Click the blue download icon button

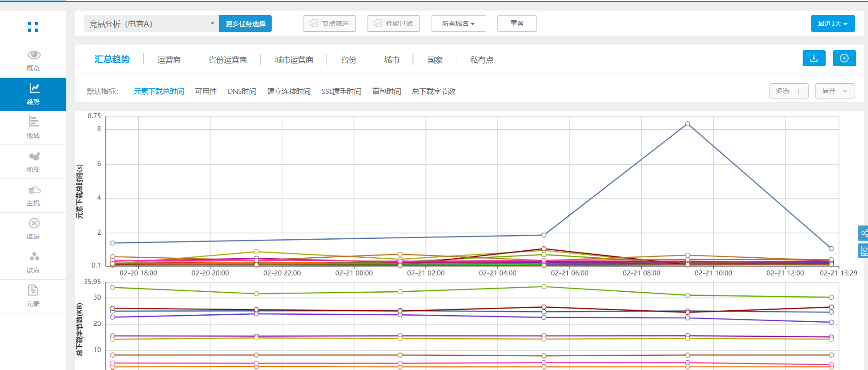coord(814,58)
